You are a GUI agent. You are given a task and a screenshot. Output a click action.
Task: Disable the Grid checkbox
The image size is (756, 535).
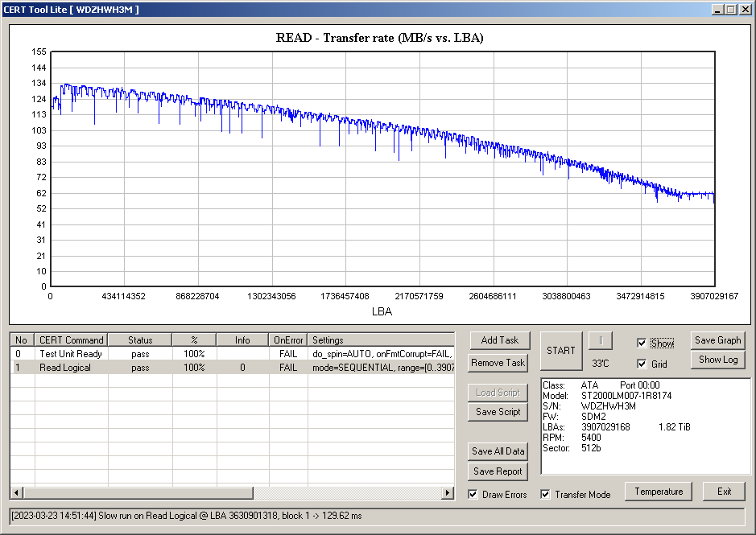pyautogui.click(x=642, y=364)
